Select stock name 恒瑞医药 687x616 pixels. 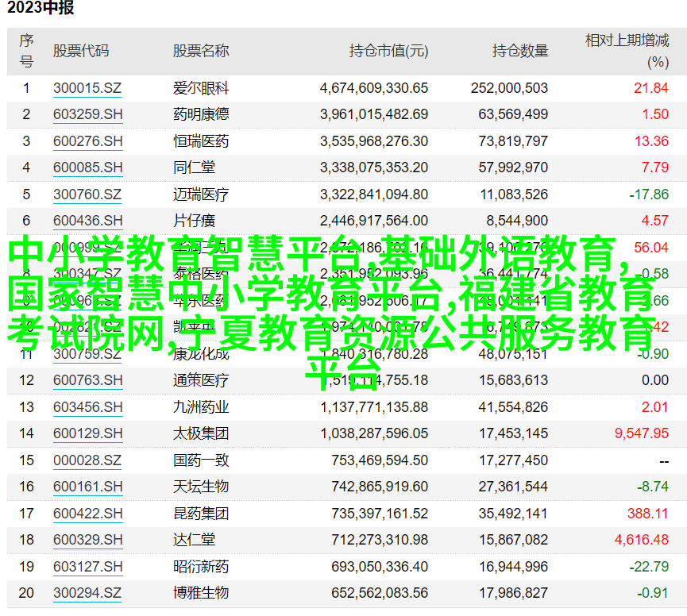201,141
